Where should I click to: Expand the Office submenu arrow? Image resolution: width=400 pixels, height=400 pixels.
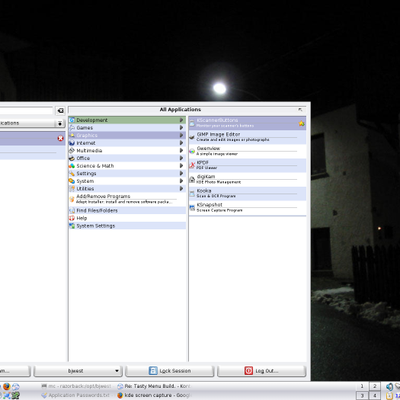coord(181,158)
